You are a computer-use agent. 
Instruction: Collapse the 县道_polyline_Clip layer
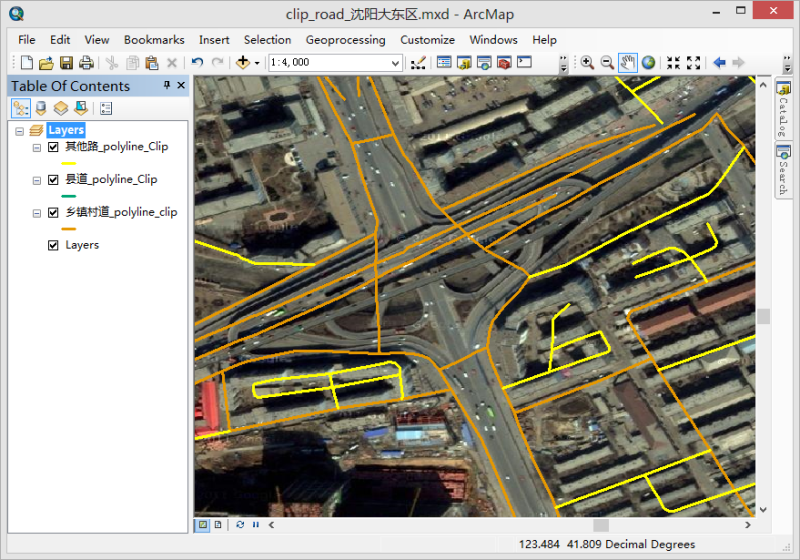37,181
